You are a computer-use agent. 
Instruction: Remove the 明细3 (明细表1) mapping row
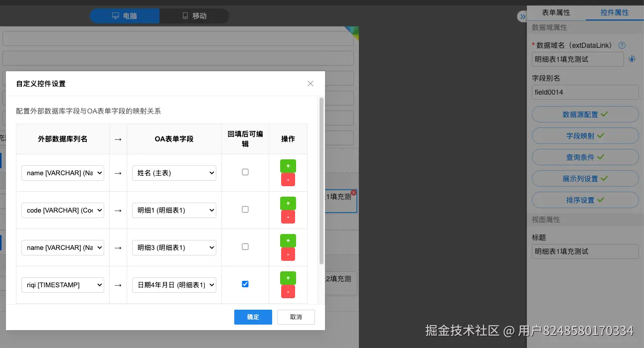[288, 254]
